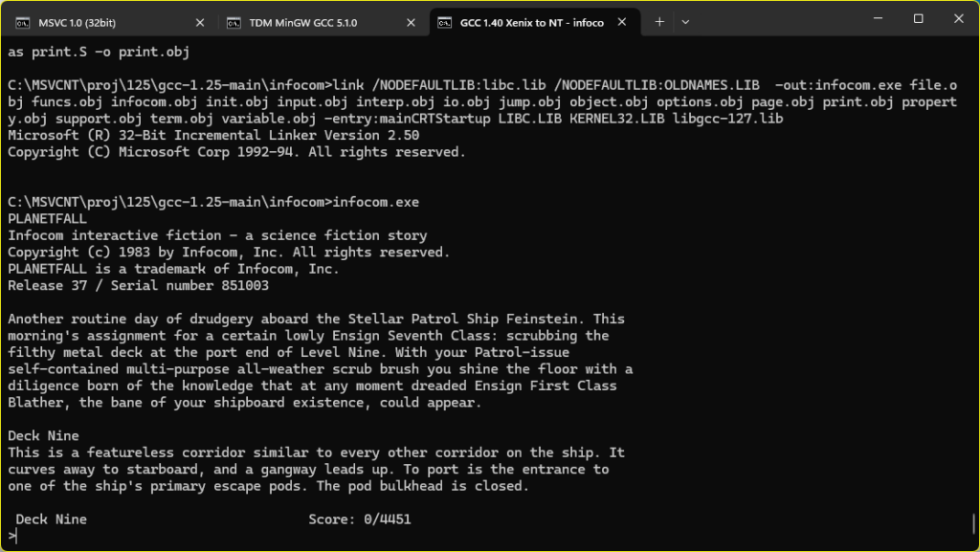Click the scrollbar up arrow
Screen dimensions: 980x552
(973, 44)
